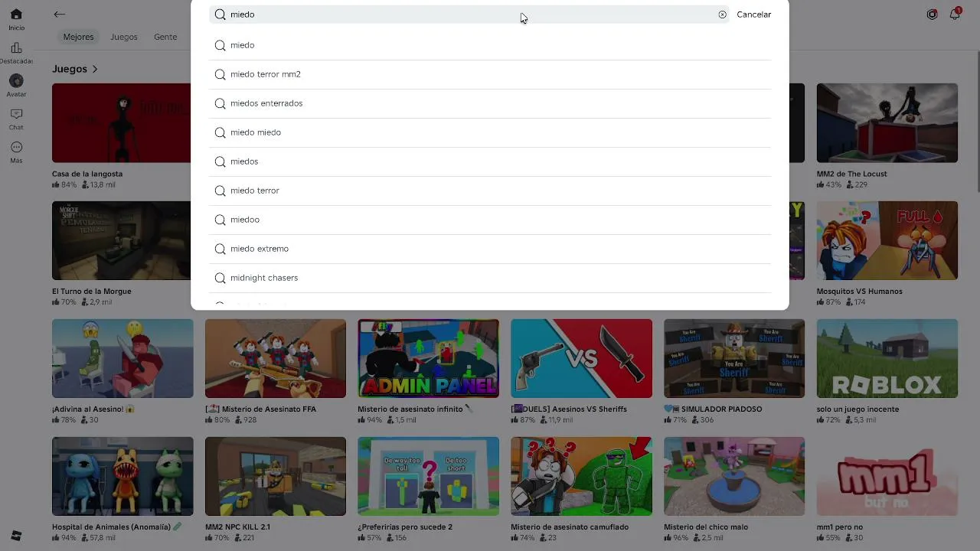Open Inicio from the sidebar
The image size is (980, 551).
click(16, 20)
